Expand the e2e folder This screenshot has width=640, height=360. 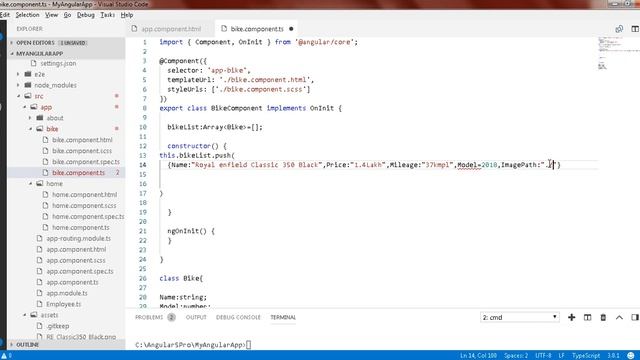40,74
